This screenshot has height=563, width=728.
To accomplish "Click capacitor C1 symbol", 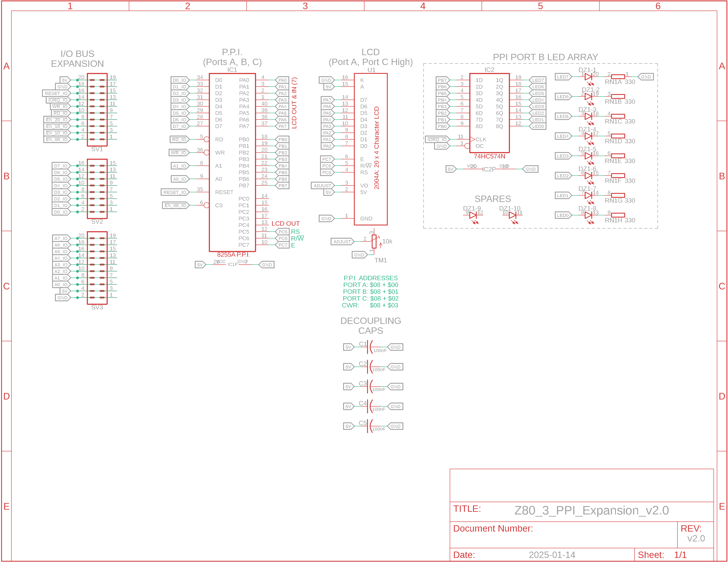I will [x=369, y=347].
